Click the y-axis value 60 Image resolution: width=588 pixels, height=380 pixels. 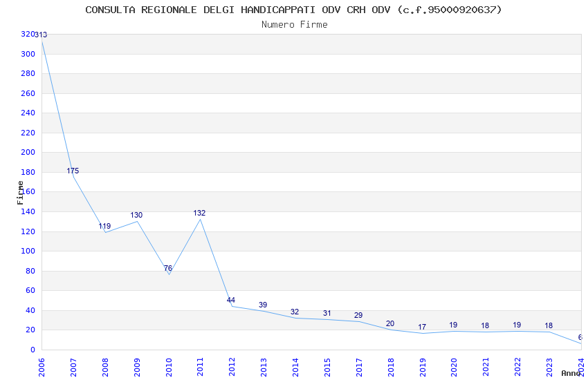[x=30, y=290]
